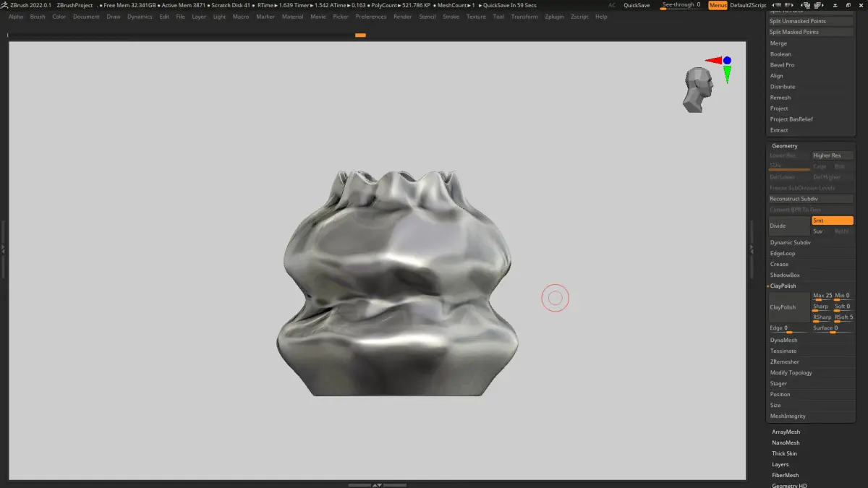Screen dimensions: 868x488
Task: Open the Alpha menu
Action: click(16, 17)
